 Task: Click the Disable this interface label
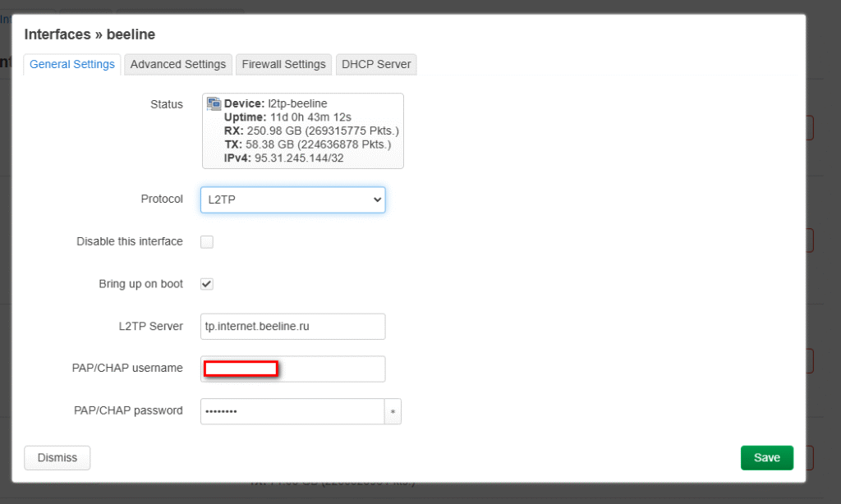[x=130, y=241]
